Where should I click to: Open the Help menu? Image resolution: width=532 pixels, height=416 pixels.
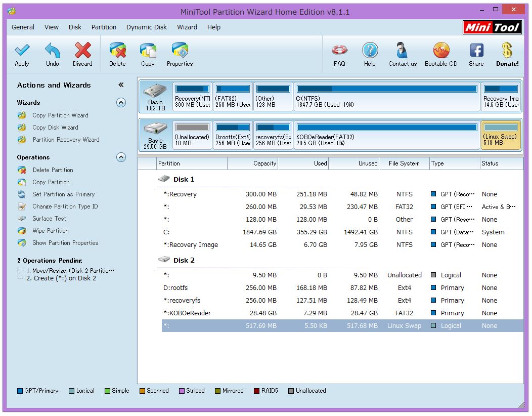[214, 27]
